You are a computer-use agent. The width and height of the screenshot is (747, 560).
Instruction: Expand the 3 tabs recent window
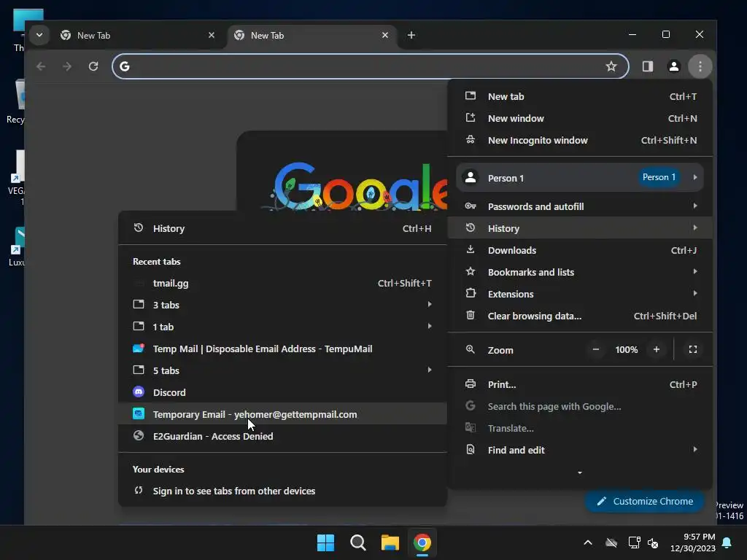pos(282,305)
